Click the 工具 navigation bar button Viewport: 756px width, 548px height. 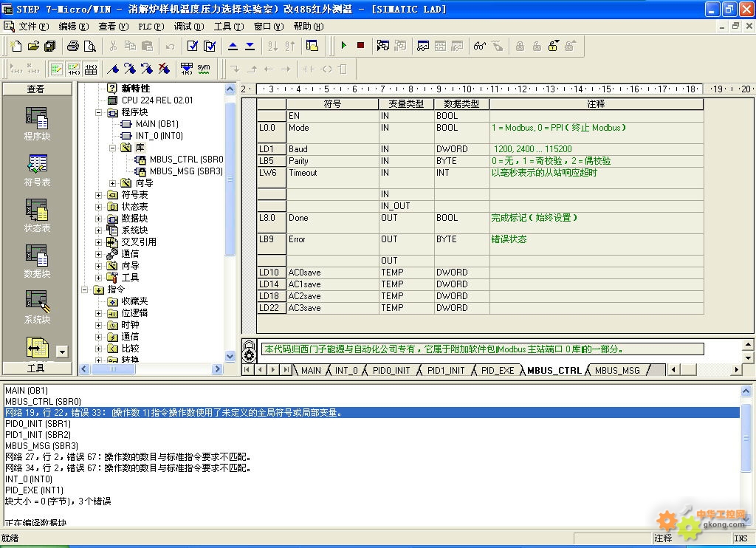[37, 368]
